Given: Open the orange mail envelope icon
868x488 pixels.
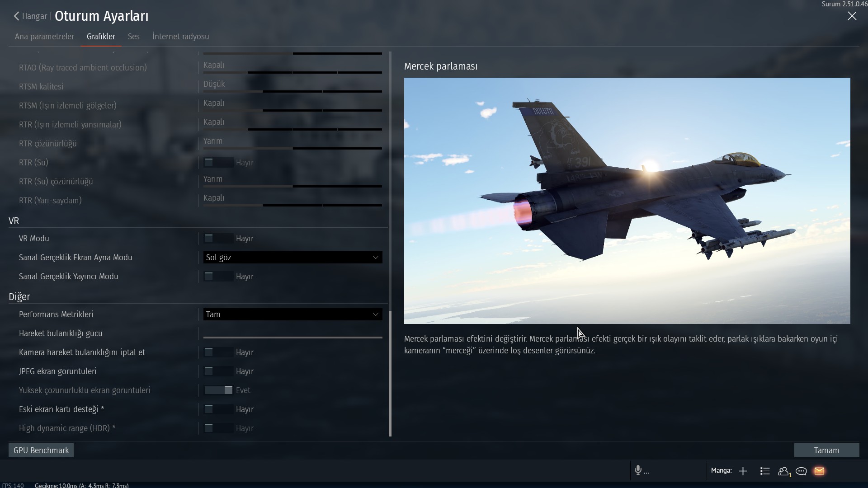Looking at the screenshot, I should pyautogui.click(x=819, y=471).
